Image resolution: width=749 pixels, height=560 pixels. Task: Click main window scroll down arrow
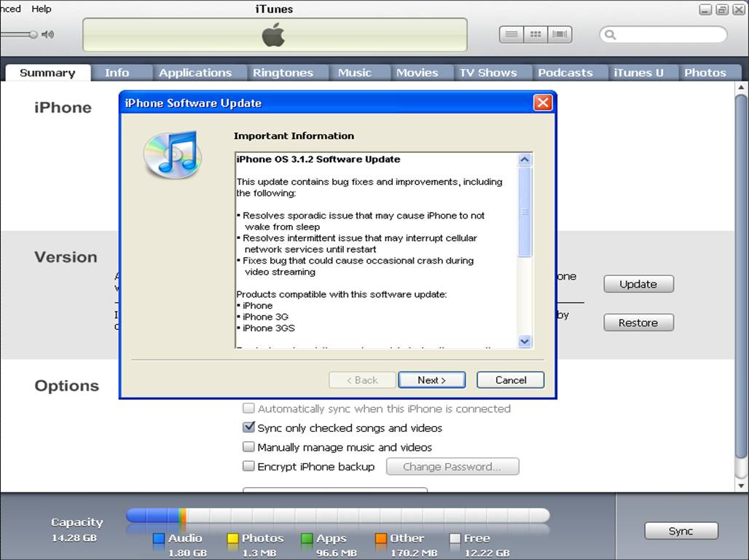click(x=741, y=486)
